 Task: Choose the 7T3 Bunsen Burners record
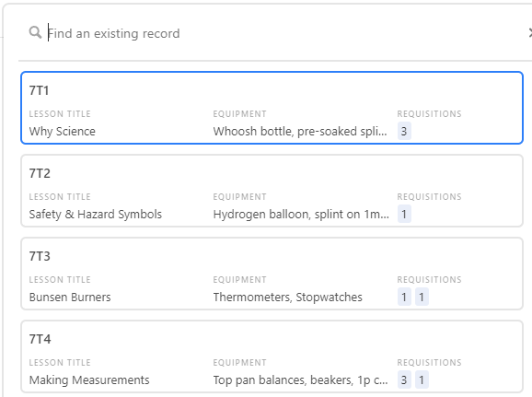(x=272, y=274)
